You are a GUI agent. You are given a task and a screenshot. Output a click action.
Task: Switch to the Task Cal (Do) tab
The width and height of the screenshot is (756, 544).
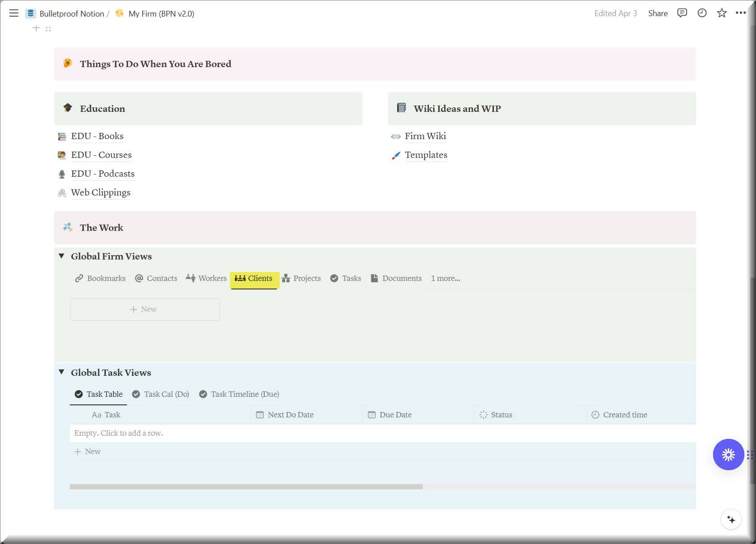[x=161, y=394]
